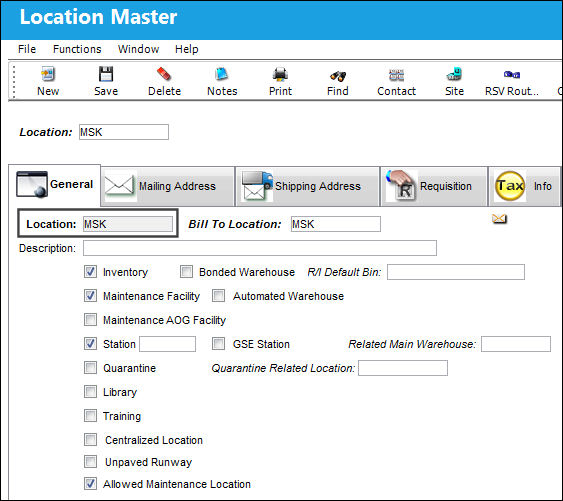Enable the Training checkbox
563x501 pixels.
pyautogui.click(x=90, y=416)
